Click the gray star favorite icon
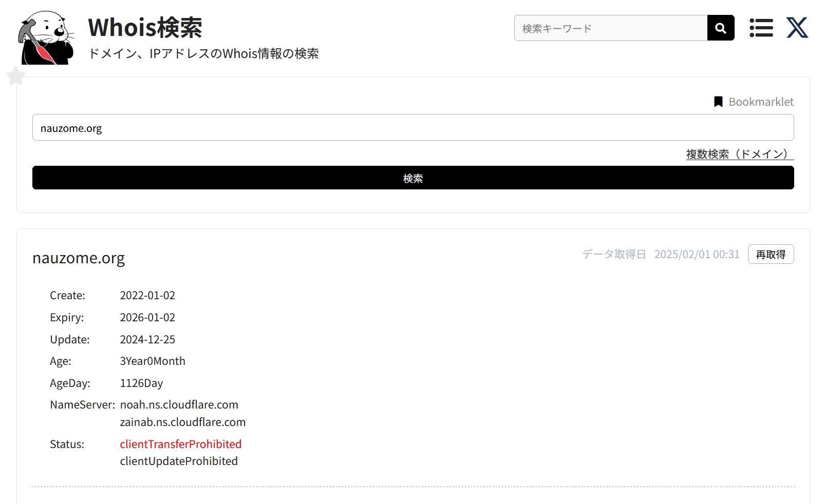825x504 pixels. click(x=16, y=76)
